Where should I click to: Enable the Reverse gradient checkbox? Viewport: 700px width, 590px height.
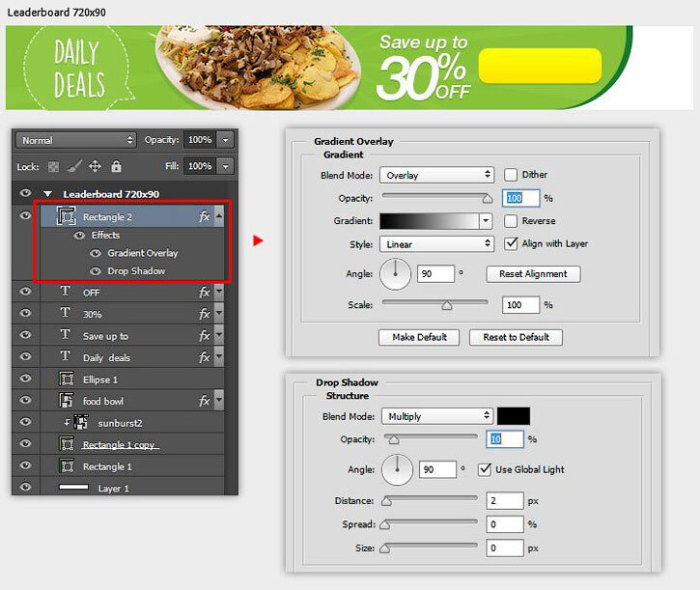(x=510, y=220)
